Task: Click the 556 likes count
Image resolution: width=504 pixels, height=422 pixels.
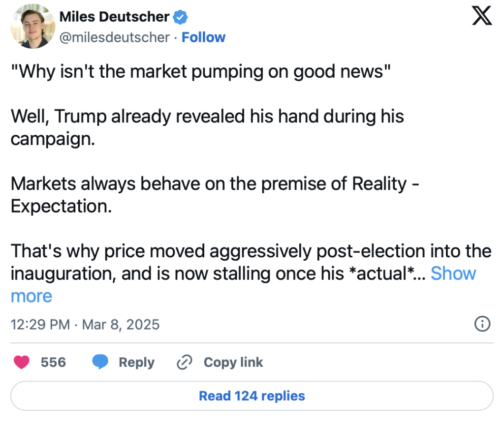Action: coord(53,362)
